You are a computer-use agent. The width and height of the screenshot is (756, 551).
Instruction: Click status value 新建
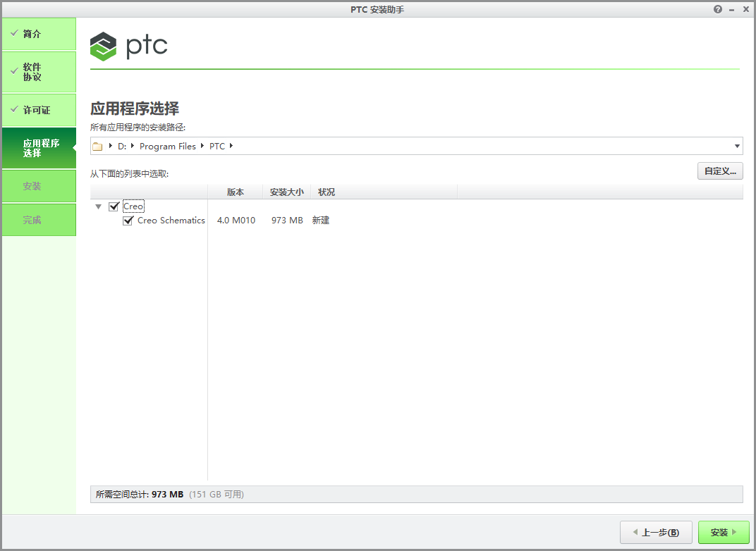coord(321,220)
